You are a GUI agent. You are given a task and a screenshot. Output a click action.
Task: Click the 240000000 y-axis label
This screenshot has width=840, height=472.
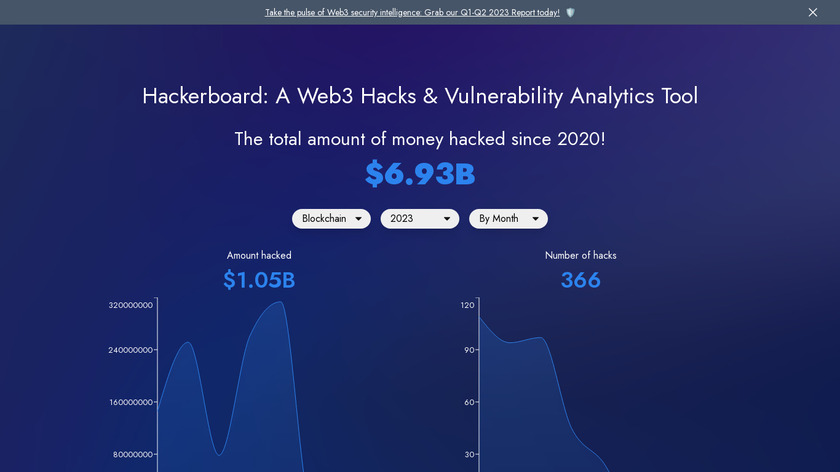[x=131, y=350]
